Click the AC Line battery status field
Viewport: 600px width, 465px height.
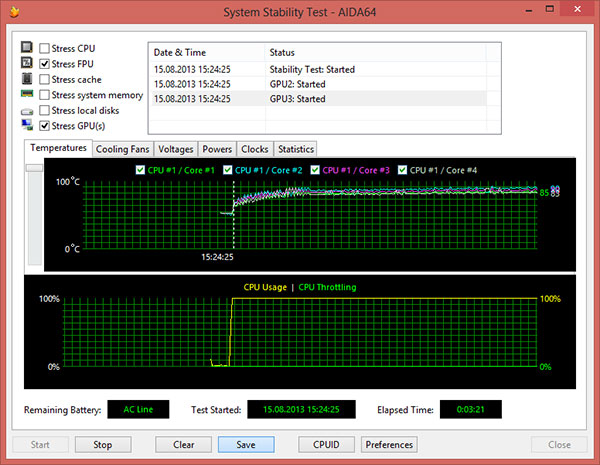coord(138,410)
